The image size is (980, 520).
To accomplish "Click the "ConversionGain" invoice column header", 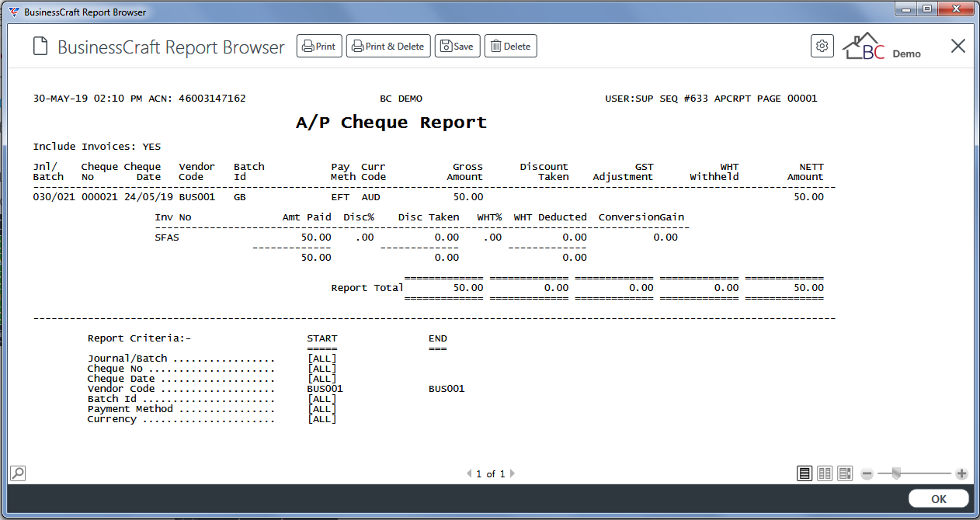I will pyautogui.click(x=641, y=217).
